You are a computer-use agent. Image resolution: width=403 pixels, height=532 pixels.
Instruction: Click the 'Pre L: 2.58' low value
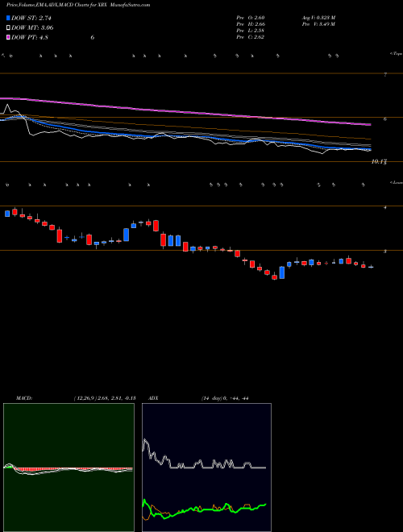[251, 31]
